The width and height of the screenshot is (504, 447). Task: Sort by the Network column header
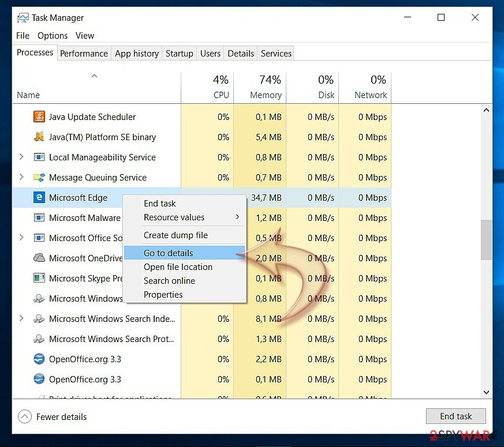(365, 87)
